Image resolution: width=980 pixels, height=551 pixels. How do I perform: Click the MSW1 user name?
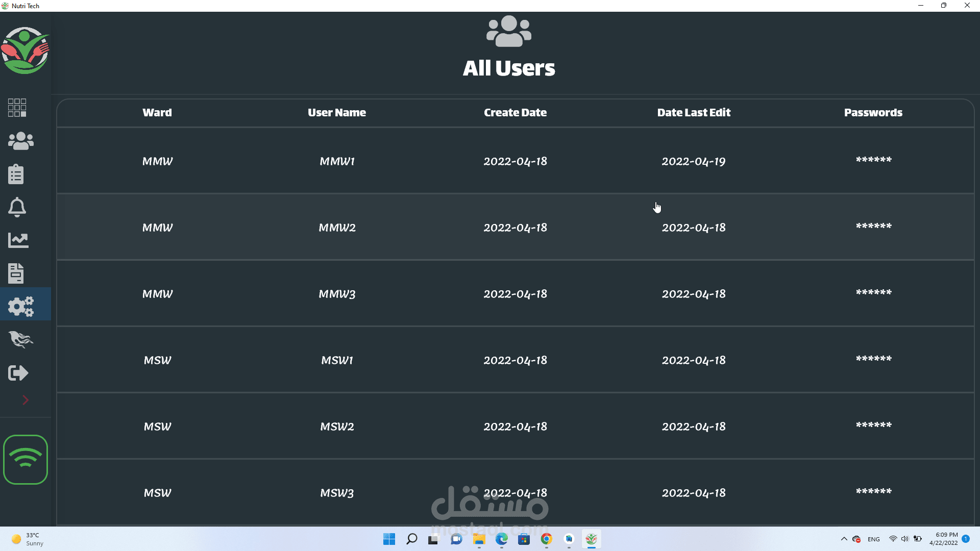pos(337,361)
